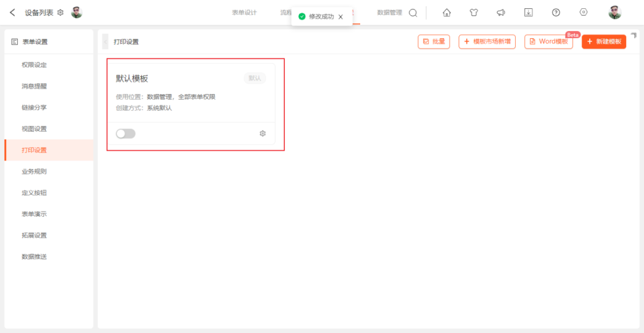644x333 pixels.
Task: Click the Word模板 button
Action: tap(549, 42)
